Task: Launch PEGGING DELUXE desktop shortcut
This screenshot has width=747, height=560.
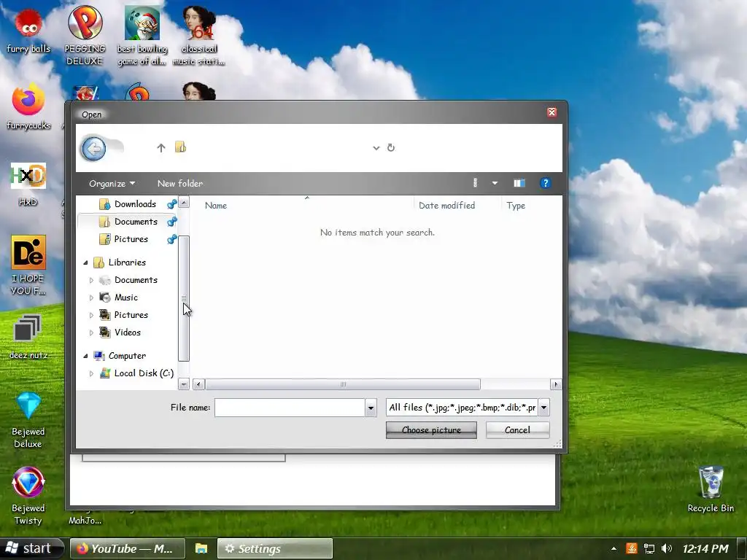Action: click(85, 36)
